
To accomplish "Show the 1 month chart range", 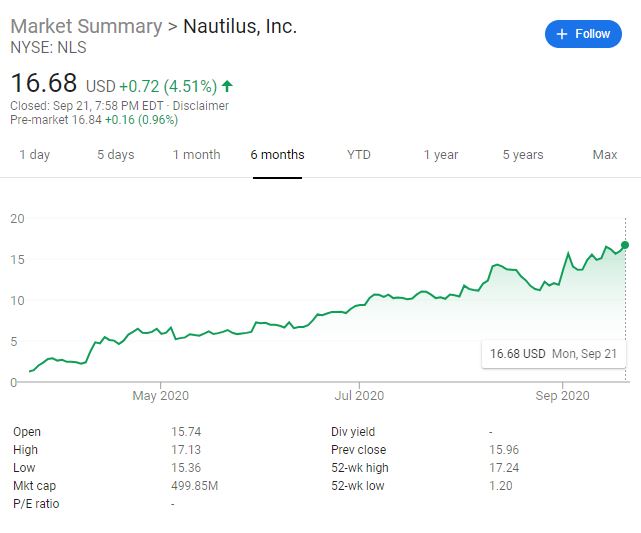I will coord(196,155).
